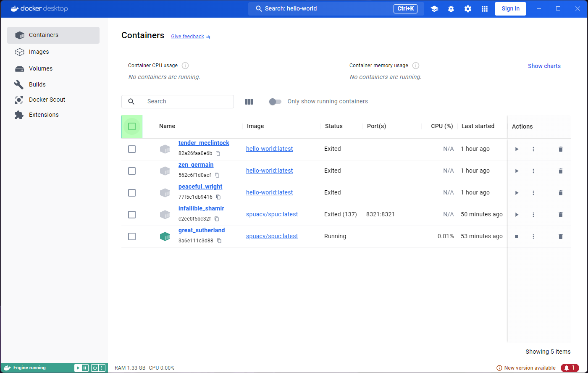The image size is (588, 373).
Task: Delete the zen_germain container
Action: [560, 171]
